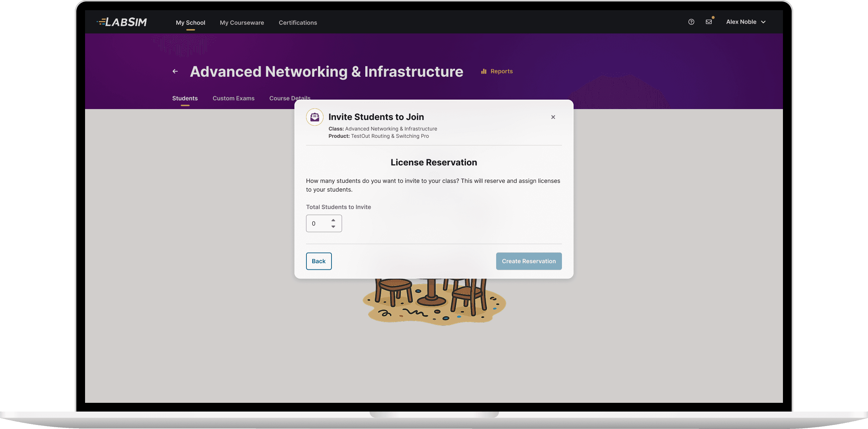Click the Total Students to Invite field
This screenshot has height=429, width=868.
(318, 224)
